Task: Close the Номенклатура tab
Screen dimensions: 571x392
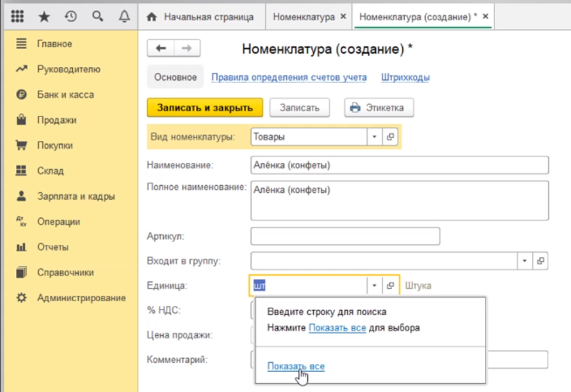Action: (x=343, y=17)
